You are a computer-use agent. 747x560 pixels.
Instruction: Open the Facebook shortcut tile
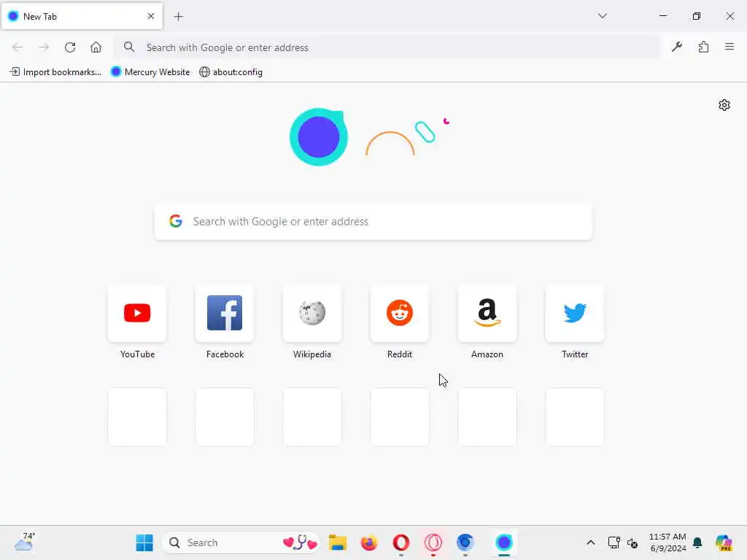point(225,314)
